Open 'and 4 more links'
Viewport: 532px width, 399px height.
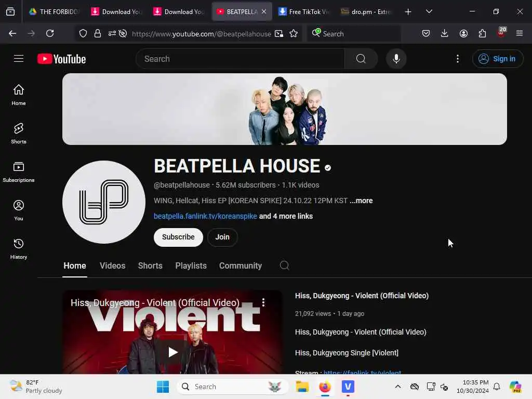[286, 216]
